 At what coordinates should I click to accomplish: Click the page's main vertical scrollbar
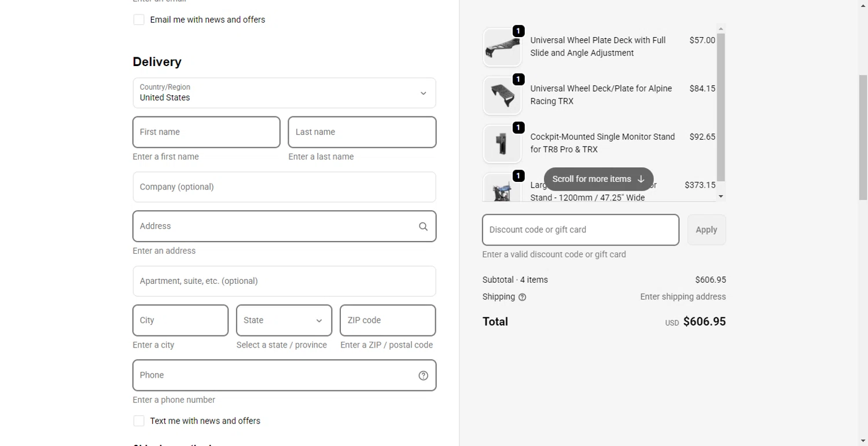(863, 138)
